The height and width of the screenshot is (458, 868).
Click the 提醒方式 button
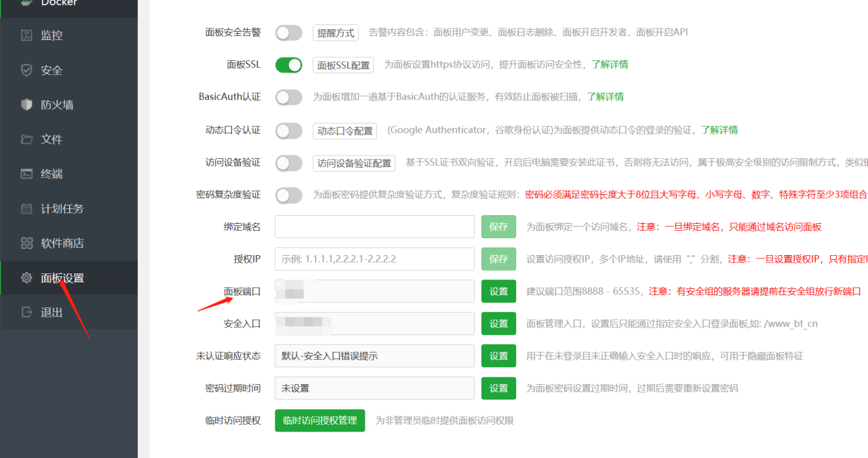(336, 33)
